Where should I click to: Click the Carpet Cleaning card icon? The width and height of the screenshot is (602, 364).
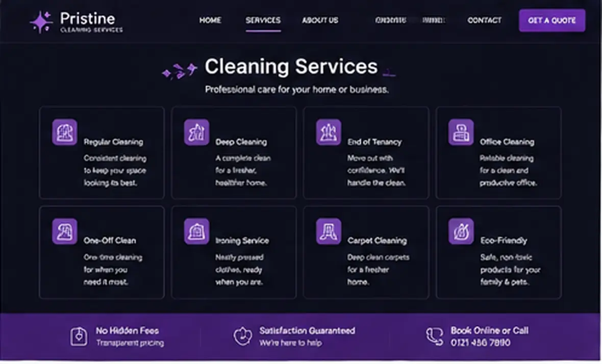329,231
